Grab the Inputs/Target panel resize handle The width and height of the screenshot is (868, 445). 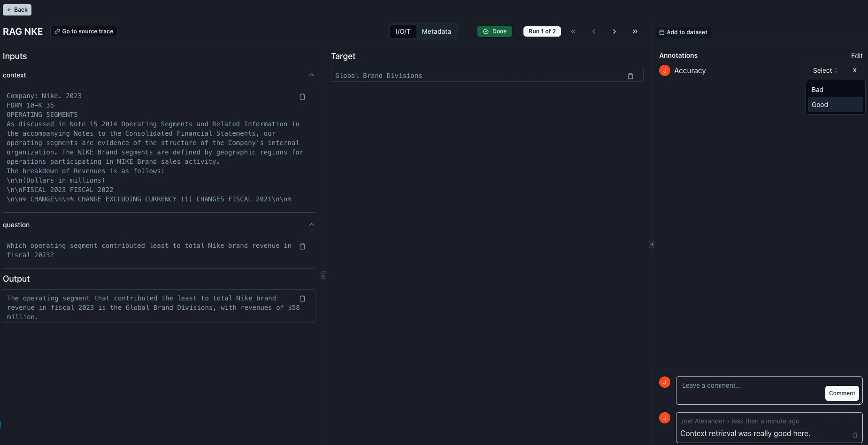coord(323,275)
